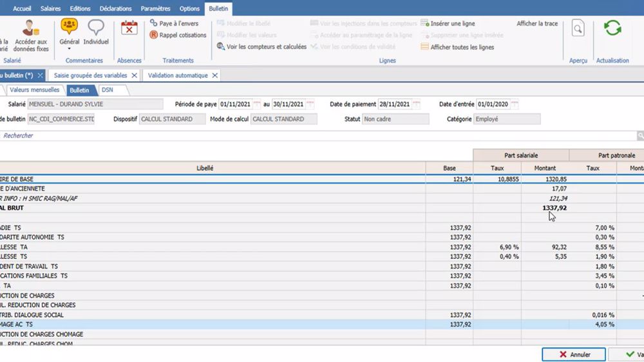Click the Annuler button
The height and width of the screenshot is (362, 644).
(574, 354)
